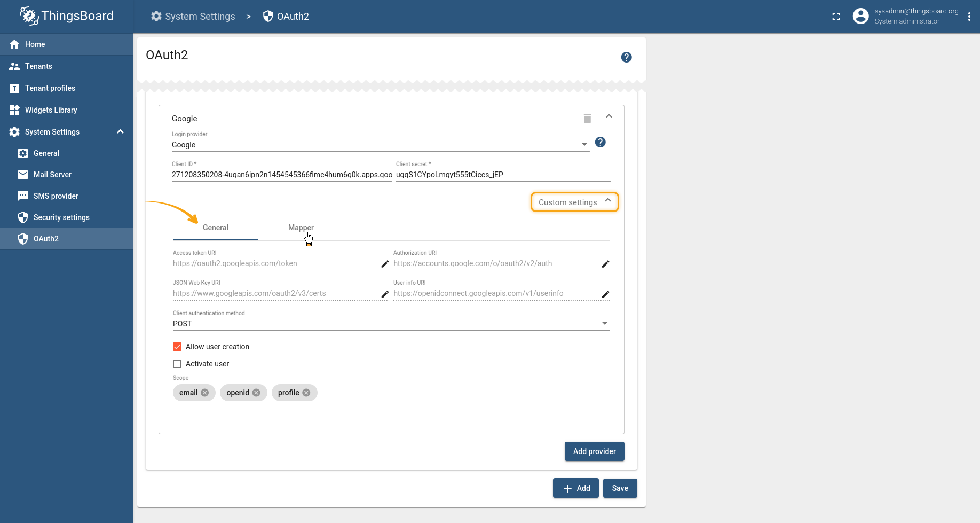Toggle fullscreen mode

[836, 17]
